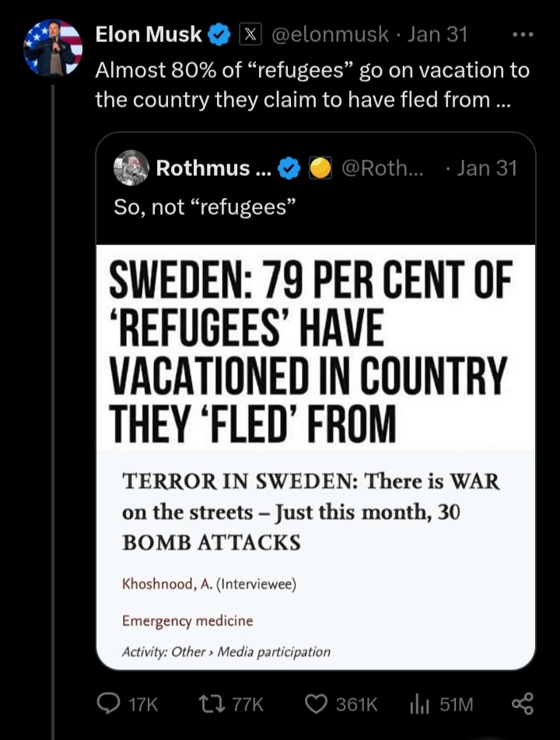
Task: Click the X affiliation badge
Action: click(250, 34)
